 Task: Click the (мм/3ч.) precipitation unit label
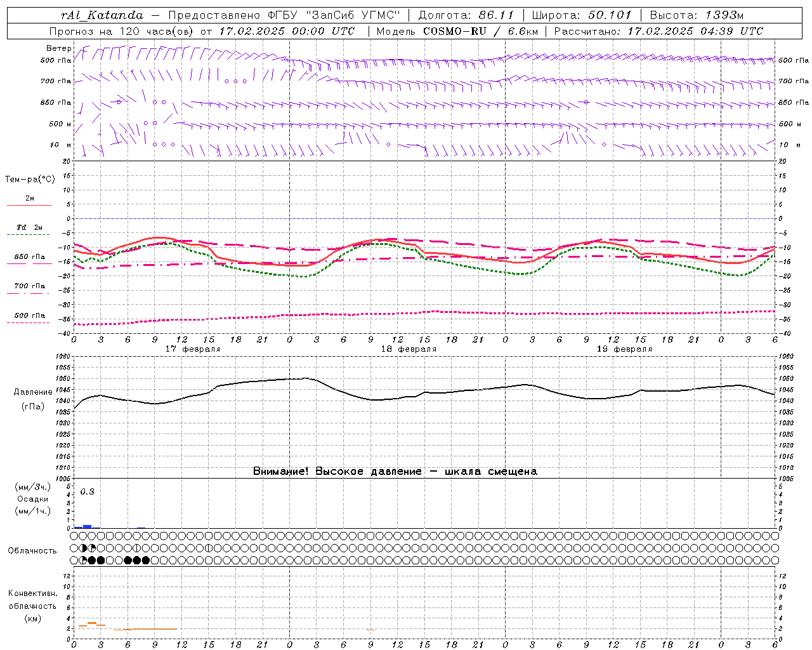33,487
